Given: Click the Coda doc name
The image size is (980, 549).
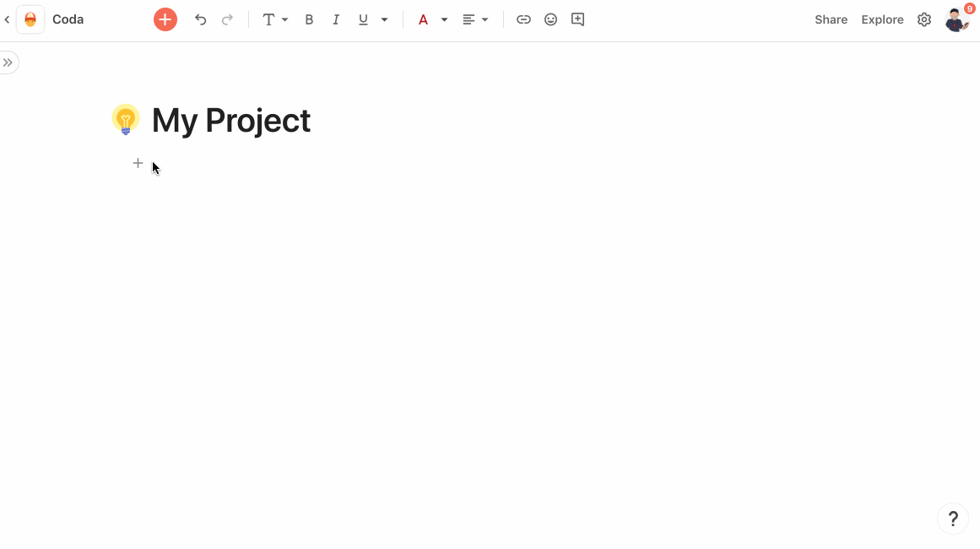Looking at the screenshot, I should [68, 19].
